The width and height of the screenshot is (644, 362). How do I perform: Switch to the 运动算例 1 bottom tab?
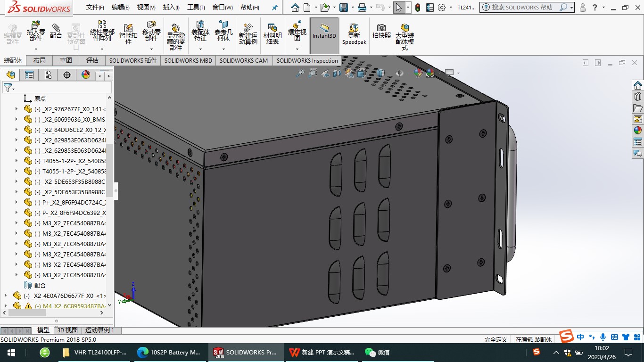click(x=99, y=330)
